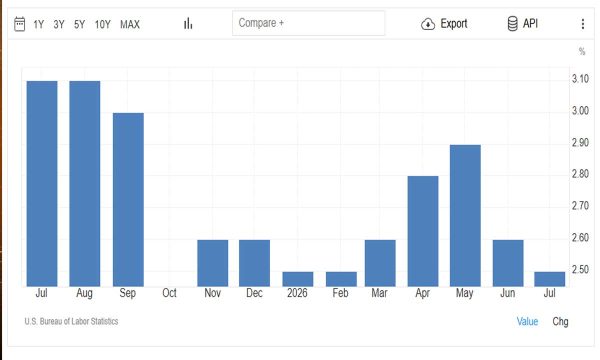Open the chart type bar icon

coord(188,24)
